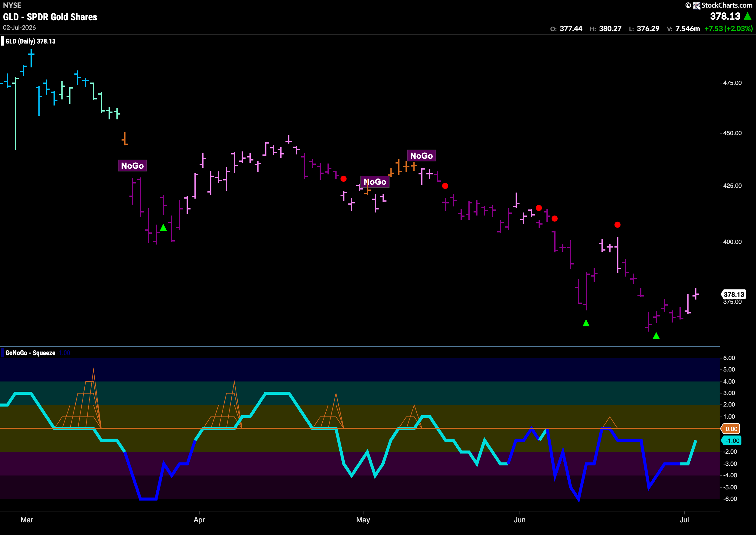Click the 6.00 squeeze axis label

[x=729, y=358]
